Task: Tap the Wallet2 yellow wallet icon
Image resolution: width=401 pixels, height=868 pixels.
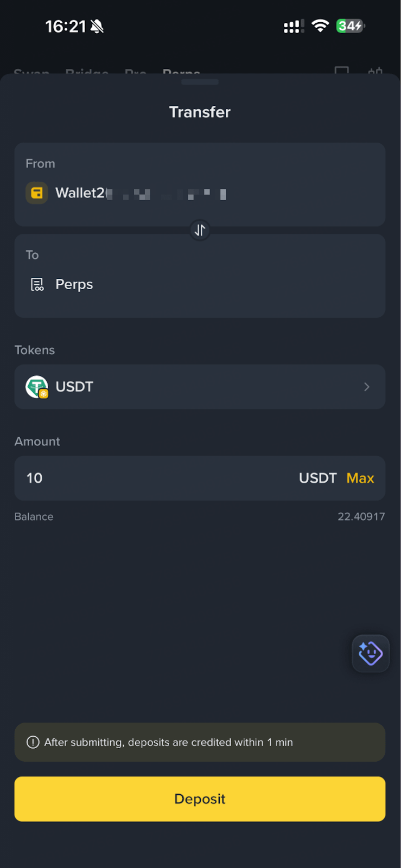Action: (x=37, y=193)
